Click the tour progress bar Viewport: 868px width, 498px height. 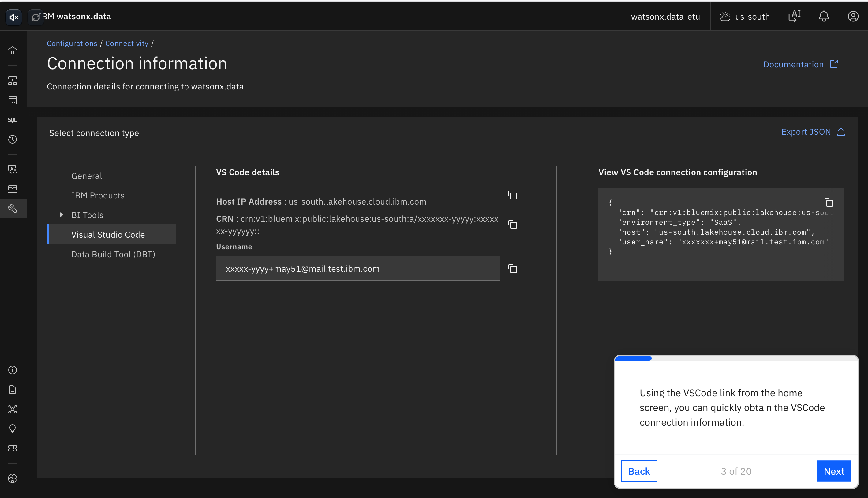(x=736, y=358)
